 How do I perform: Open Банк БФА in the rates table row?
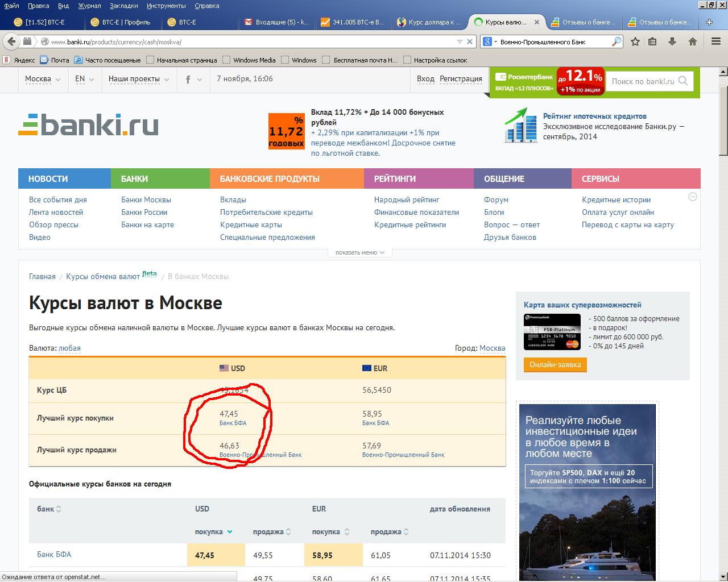click(54, 554)
